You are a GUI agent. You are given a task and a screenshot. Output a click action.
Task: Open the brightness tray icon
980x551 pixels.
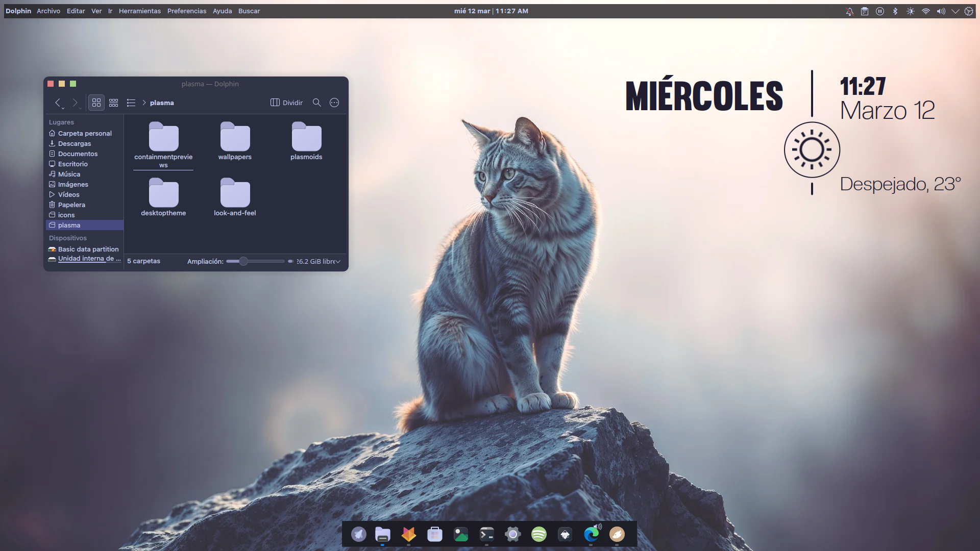pos(911,11)
